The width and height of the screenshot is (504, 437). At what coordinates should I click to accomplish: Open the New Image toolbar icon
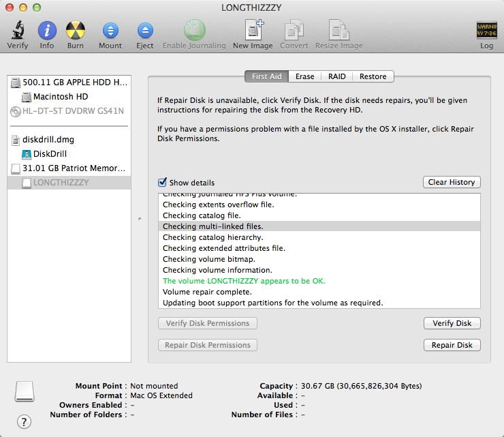point(254,29)
